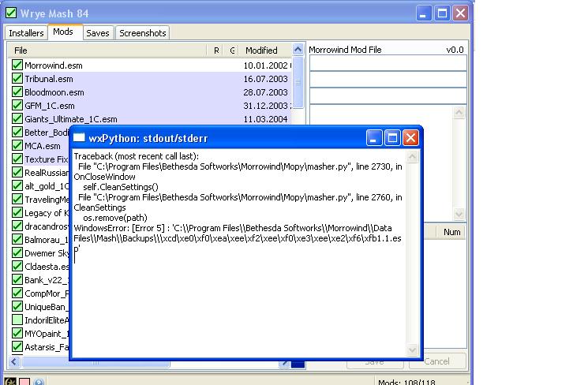Click the Wrye Mash title bar icon
588x385 pixels.
(x=11, y=13)
